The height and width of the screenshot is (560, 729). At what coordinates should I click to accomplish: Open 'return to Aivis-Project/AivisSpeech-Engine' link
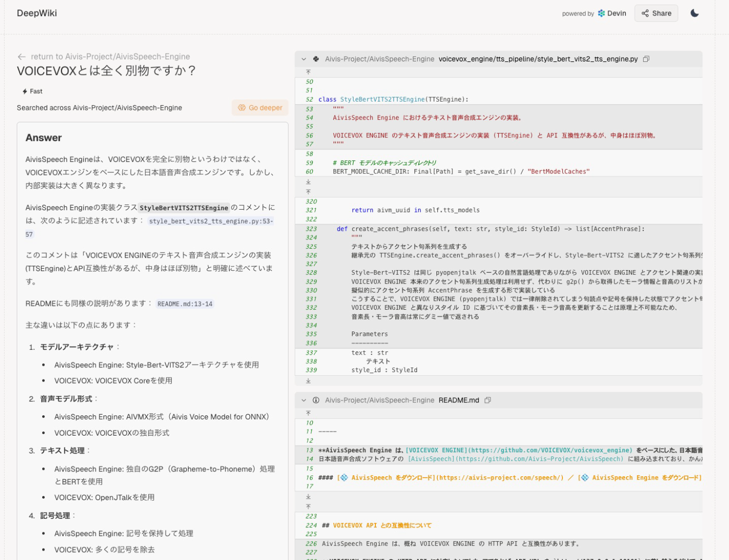pos(110,57)
